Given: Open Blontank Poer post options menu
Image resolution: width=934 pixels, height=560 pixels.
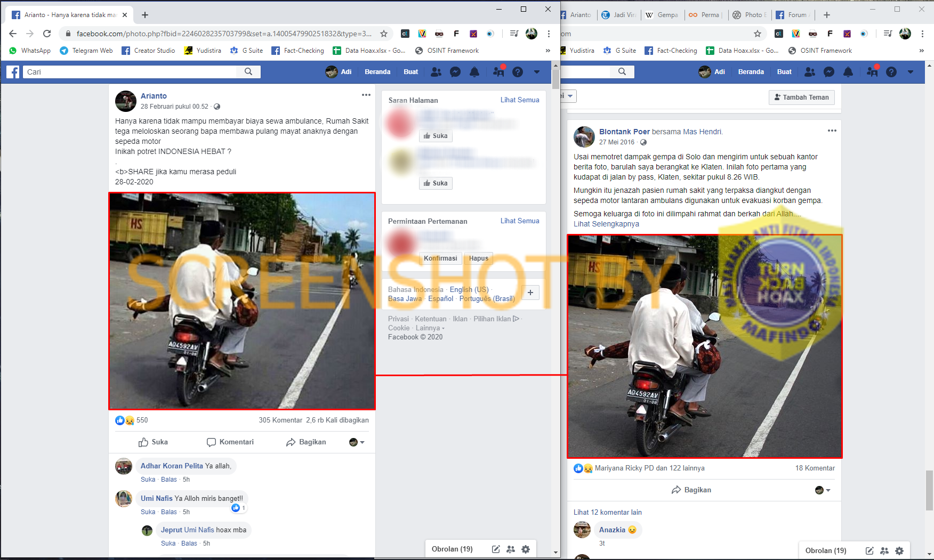Looking at the screenshot, I should pyautogui.click(x=832, y=131).
